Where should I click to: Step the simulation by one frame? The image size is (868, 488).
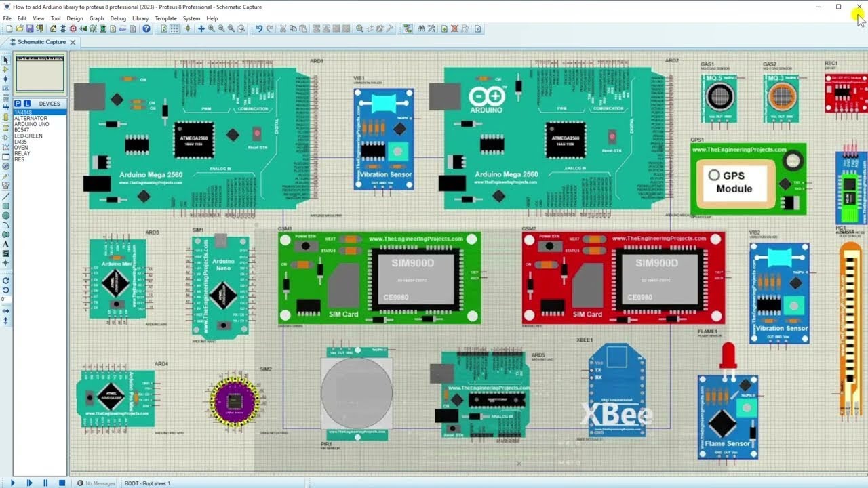point(29,483)
